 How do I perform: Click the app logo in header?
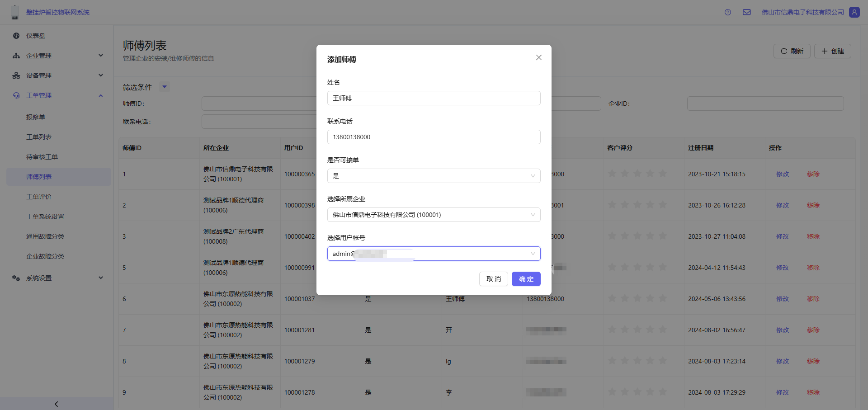point(15,12)
